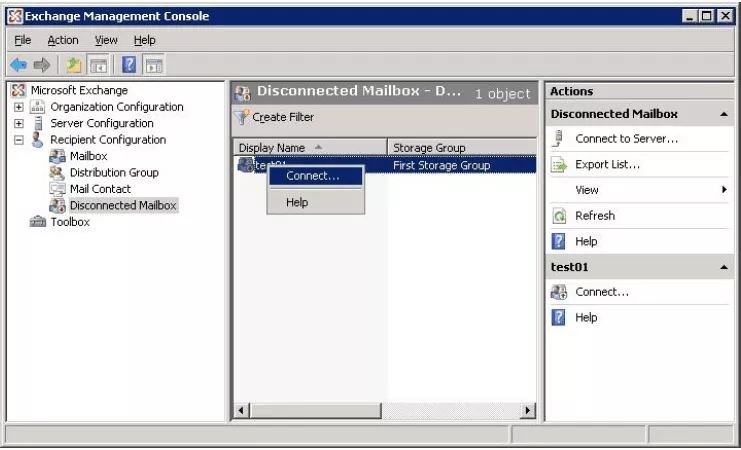Screen dimensions: 741x450
Task: Click the Disconnected Mailbox node icon in tree
Action: (x=57, y=206)
